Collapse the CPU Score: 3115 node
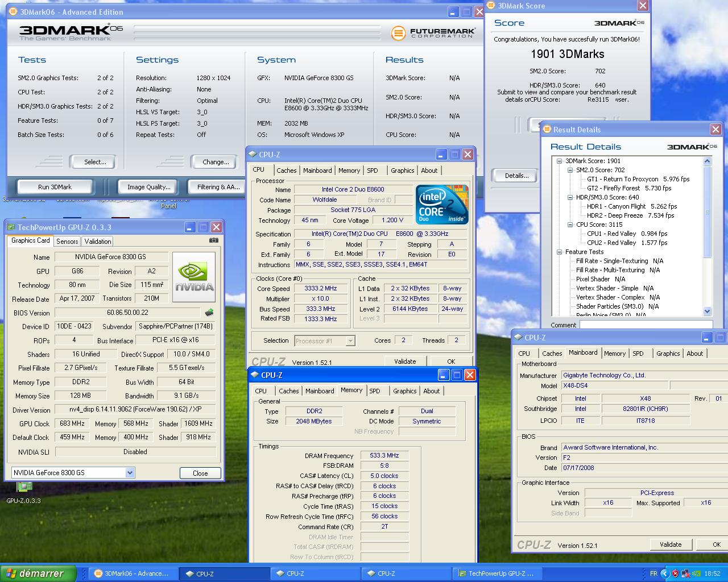 click(x=570, y=225)
